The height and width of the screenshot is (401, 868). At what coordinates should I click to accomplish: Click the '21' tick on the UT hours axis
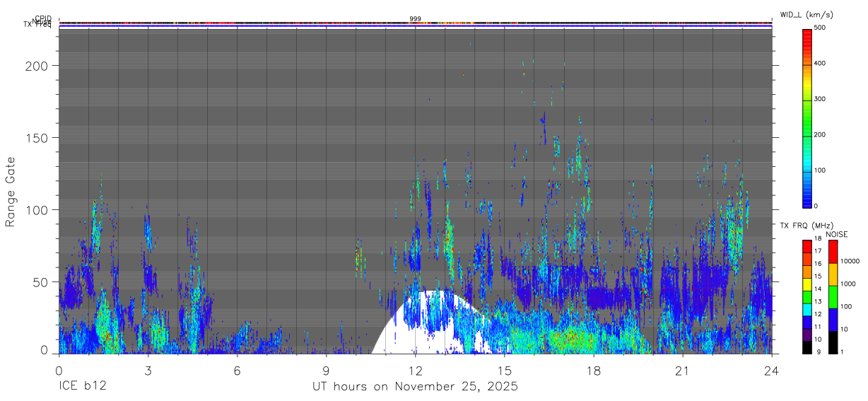click(x=682, y=371)
